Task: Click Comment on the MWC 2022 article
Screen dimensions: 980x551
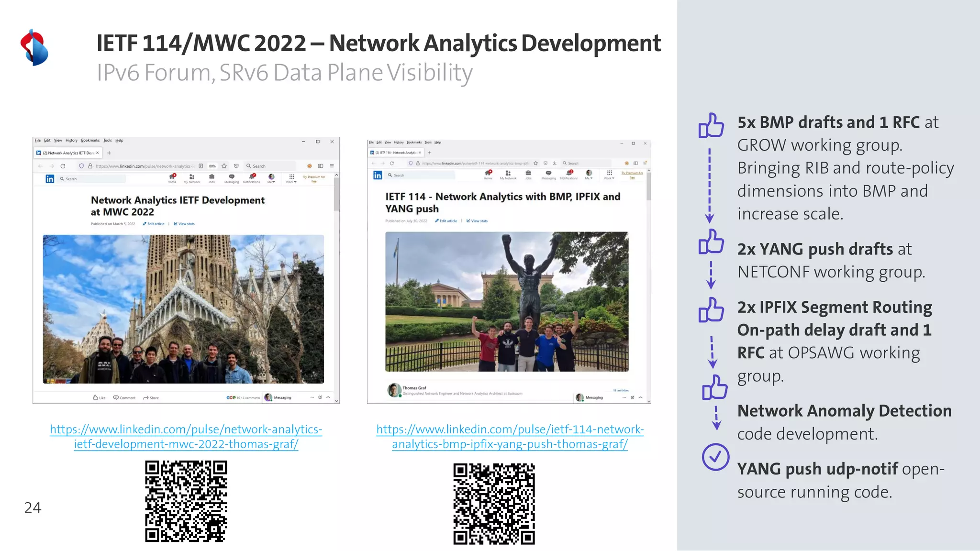Action: pyautogui.click(x=124, y=397)
